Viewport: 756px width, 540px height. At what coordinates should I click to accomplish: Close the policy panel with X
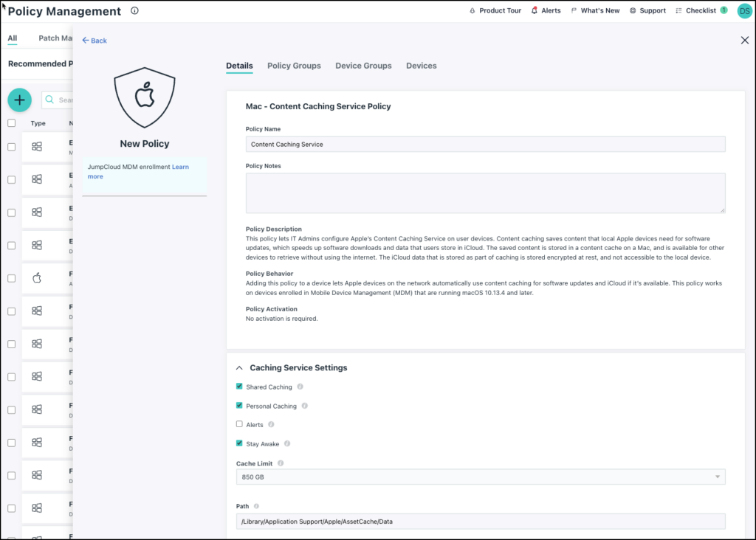click(x=744, y=41)
